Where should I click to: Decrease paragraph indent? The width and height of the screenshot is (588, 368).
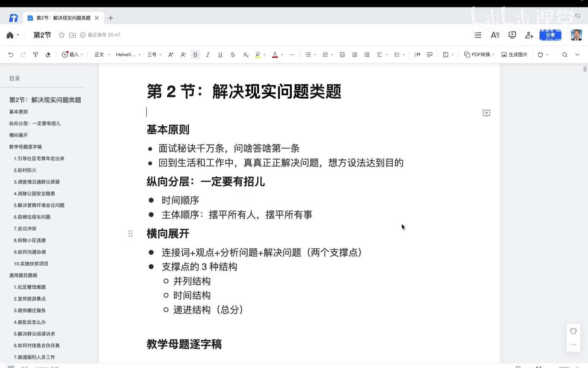[x=354, y=55]
